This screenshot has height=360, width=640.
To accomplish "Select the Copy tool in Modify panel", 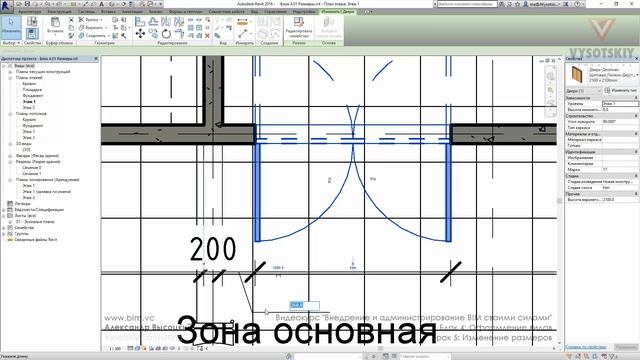I will pyautogui.click(x=153, y=33).
